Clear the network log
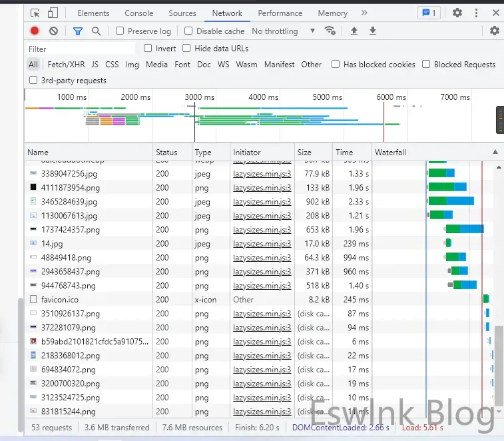 point(53,31)
